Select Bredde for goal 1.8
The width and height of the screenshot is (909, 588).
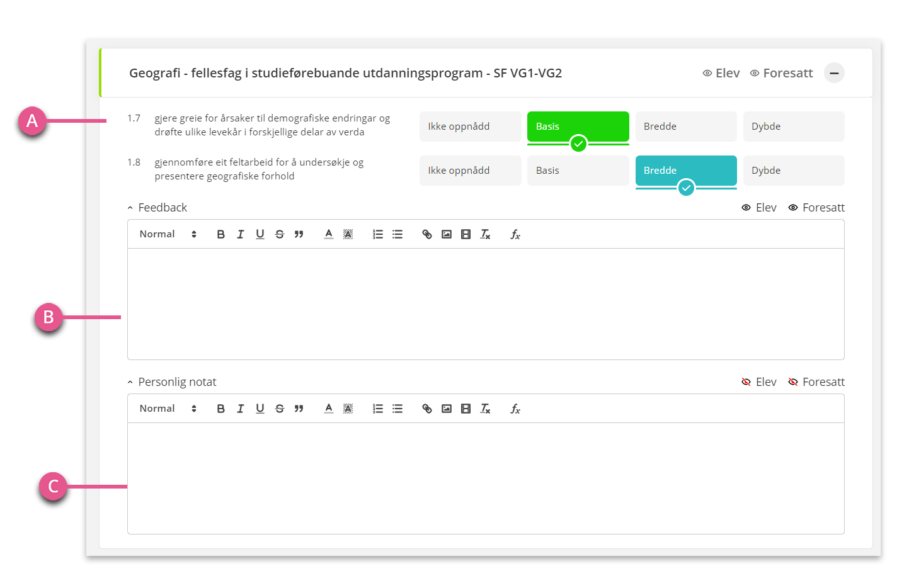point(686,171)
